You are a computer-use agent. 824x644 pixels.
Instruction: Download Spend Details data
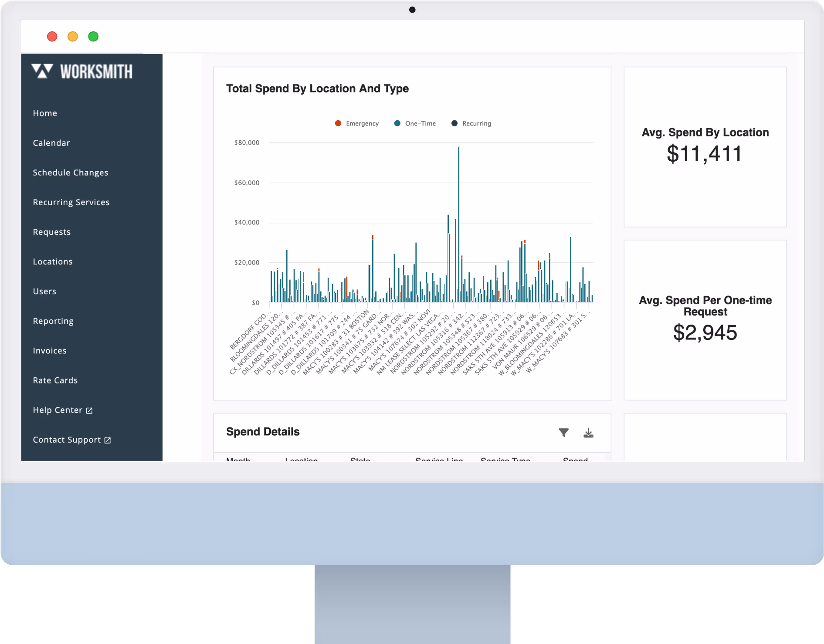click(588, 432)
